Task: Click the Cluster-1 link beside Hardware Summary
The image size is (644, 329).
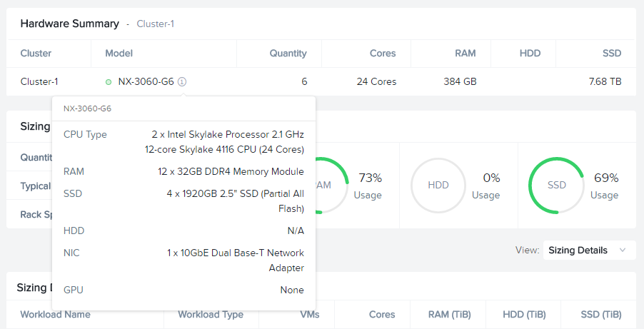Action: coord(155,24)
